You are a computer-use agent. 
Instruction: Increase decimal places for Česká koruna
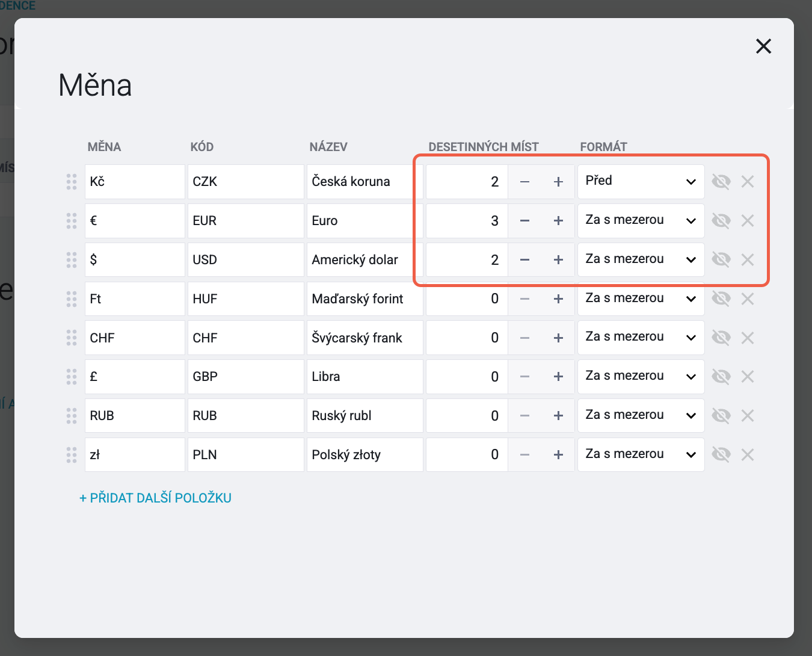click(x=558, y=182)
